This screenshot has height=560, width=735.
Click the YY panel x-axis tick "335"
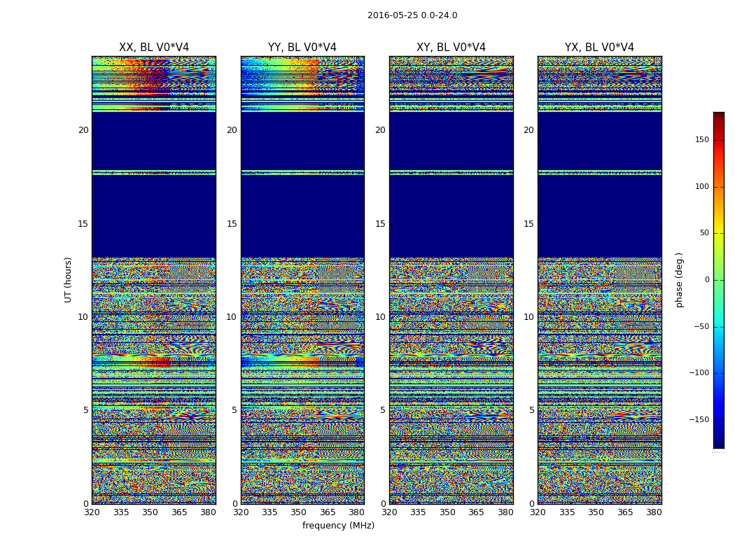[269, 512]
